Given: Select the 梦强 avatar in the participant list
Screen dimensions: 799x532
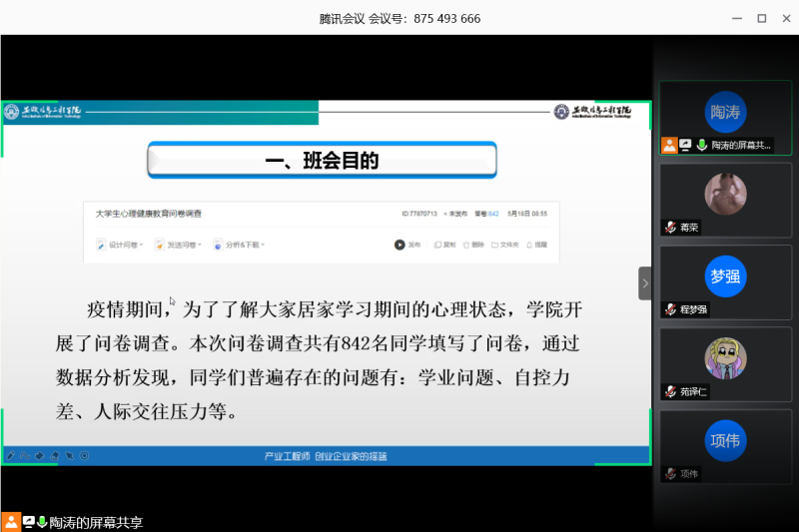Looking at the screenshot, I should [726, 276].
